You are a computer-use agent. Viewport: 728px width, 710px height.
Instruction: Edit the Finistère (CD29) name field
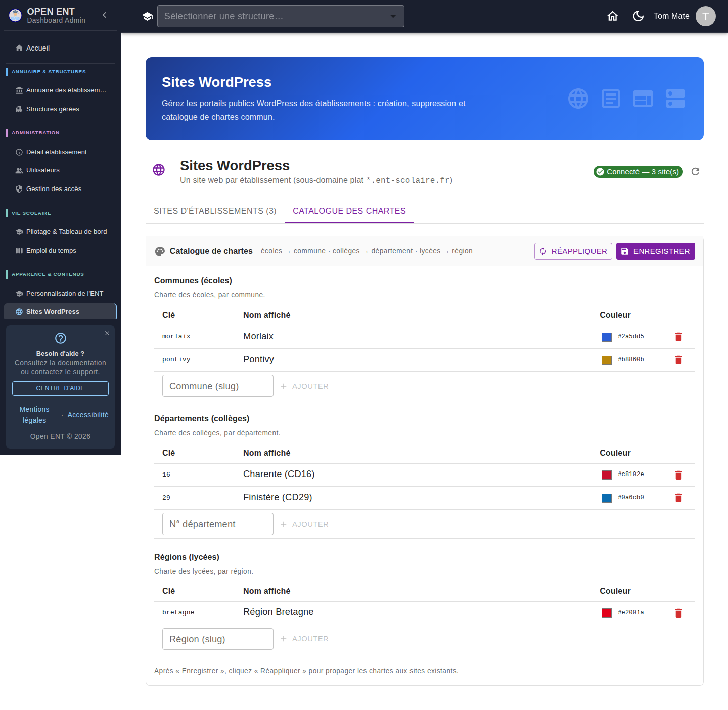(x=413, y=498)
